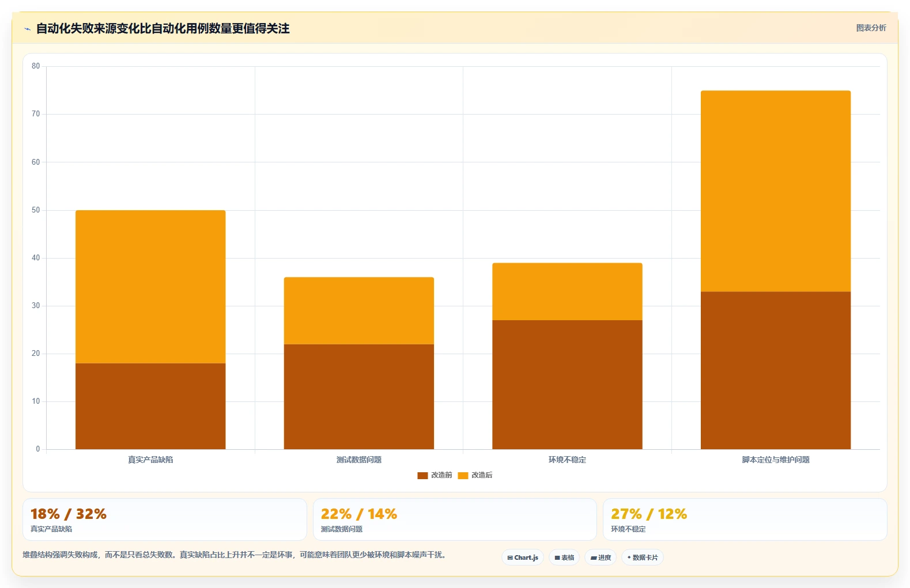
Task: Select the Chart.js tag chip
Action: [523, 557]
